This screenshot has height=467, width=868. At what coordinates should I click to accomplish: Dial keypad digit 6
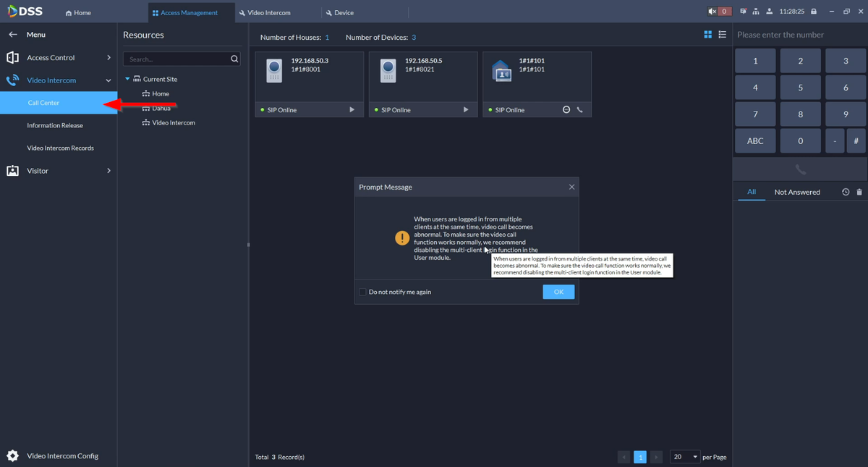[846, 88]
